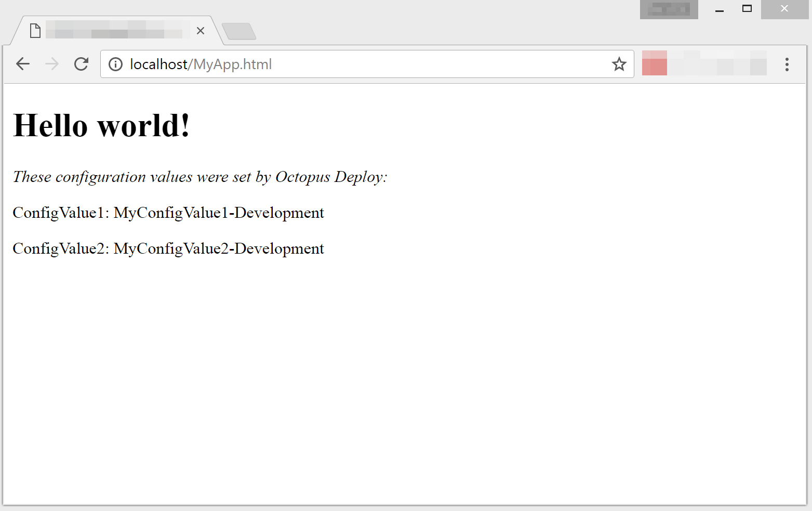The image size is (812, 511).
Task: Click the browser back arrow
Action: point(23,64)
